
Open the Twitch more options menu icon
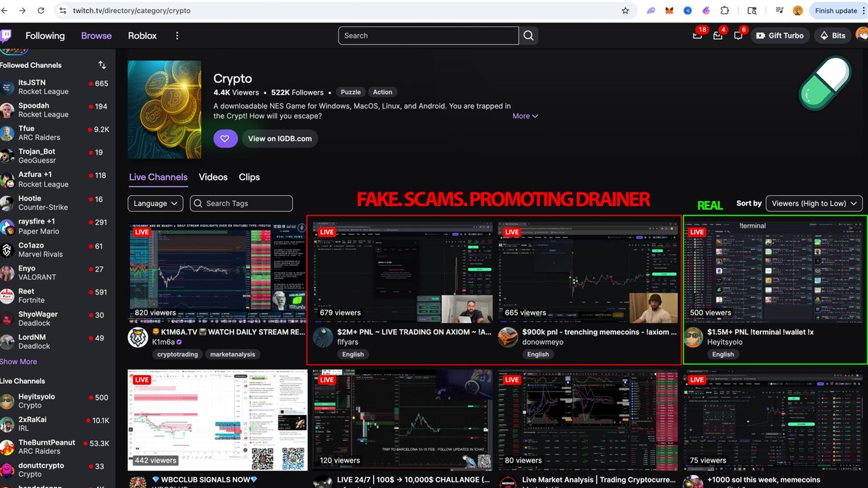click(x=177, y=35)
